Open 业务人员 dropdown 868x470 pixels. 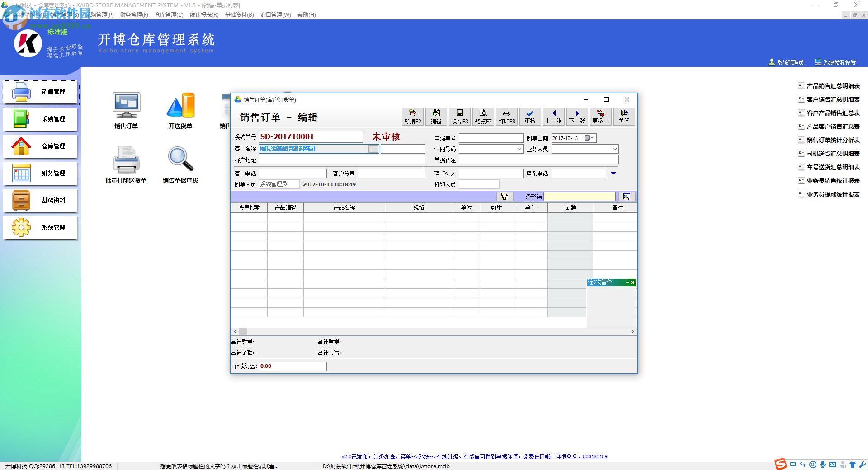tap(615, 149)
